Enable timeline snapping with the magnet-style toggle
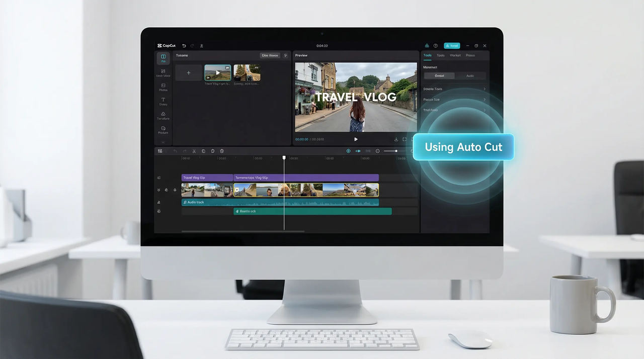The image size is (644, 359). coord(348,151)
